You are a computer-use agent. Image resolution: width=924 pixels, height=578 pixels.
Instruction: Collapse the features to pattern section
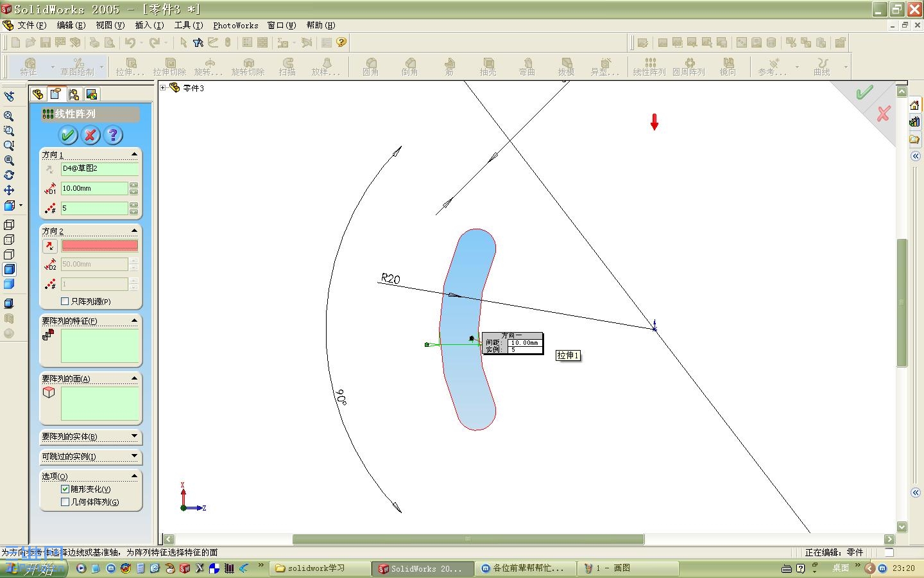coord(134,320)
